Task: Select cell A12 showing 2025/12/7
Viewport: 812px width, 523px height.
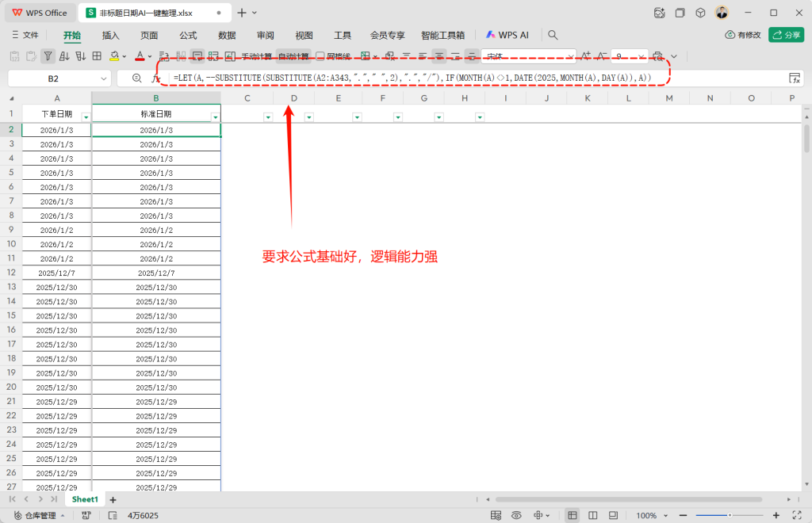Action: [56, 273]
